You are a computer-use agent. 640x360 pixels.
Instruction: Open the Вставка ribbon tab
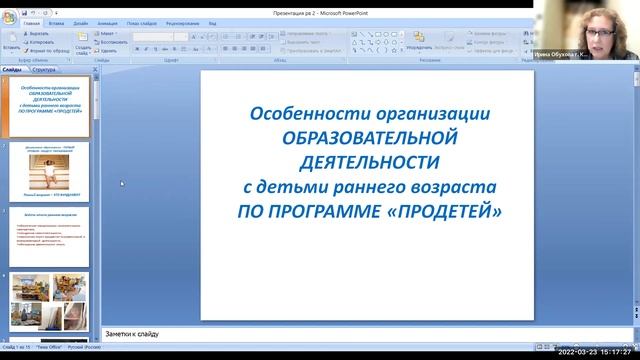click(56, 24)
